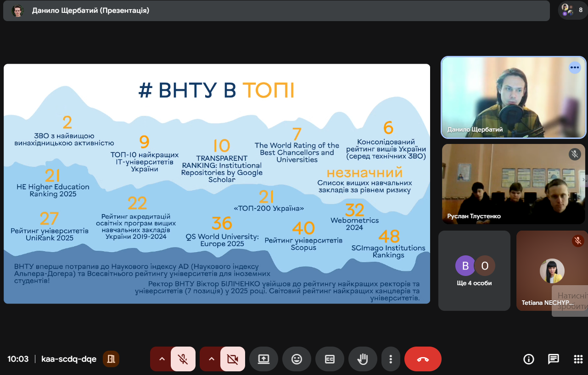Click the orange door icon beside the meeting code

pyautogui.click(x=111, y=359)
